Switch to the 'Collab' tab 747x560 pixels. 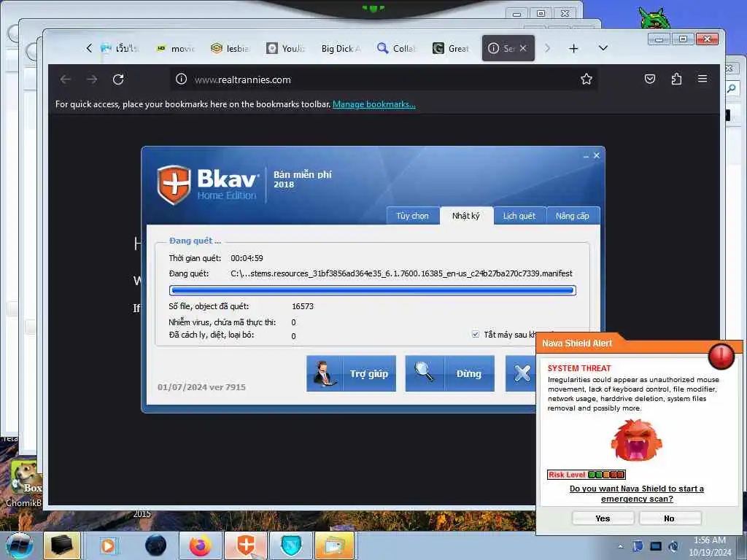[397, 49]
